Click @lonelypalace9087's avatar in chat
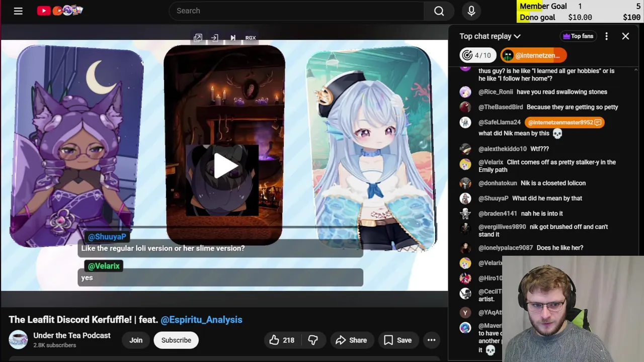 pyautogui.click(x=465, y=248)
